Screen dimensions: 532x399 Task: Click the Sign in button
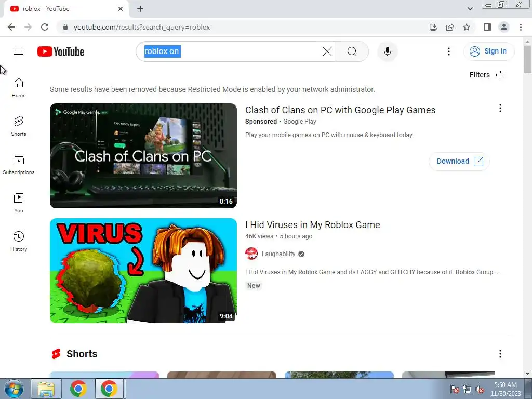point(488,51)
